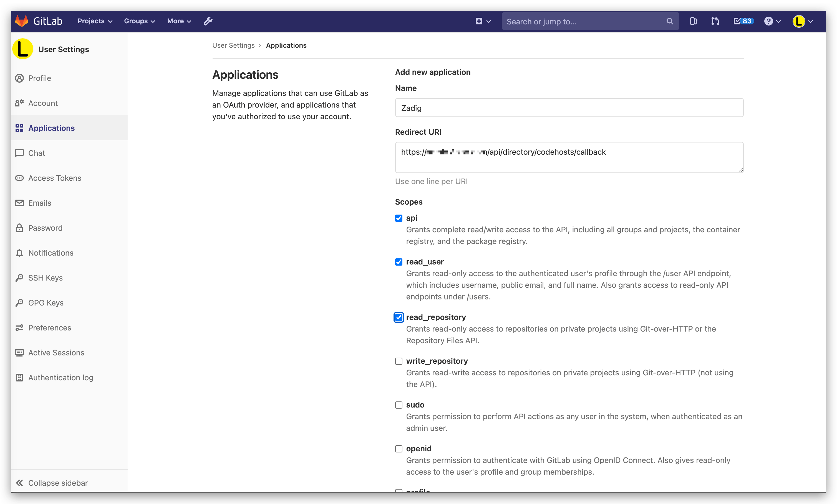Collapse the sidebar
This screenshot has width=837, height=504.
click(58, 483)
